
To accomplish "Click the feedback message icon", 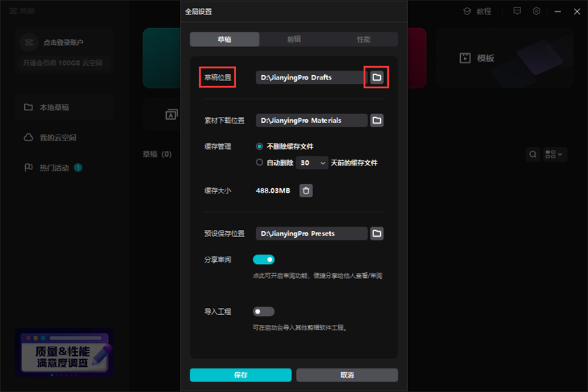I will (x=517, y=11).
